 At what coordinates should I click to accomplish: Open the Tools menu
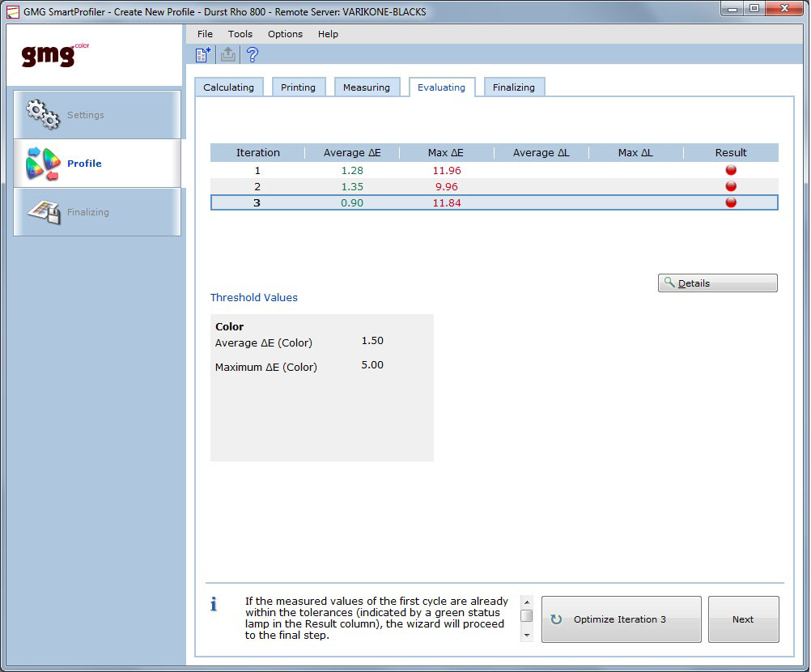point(240,34)
